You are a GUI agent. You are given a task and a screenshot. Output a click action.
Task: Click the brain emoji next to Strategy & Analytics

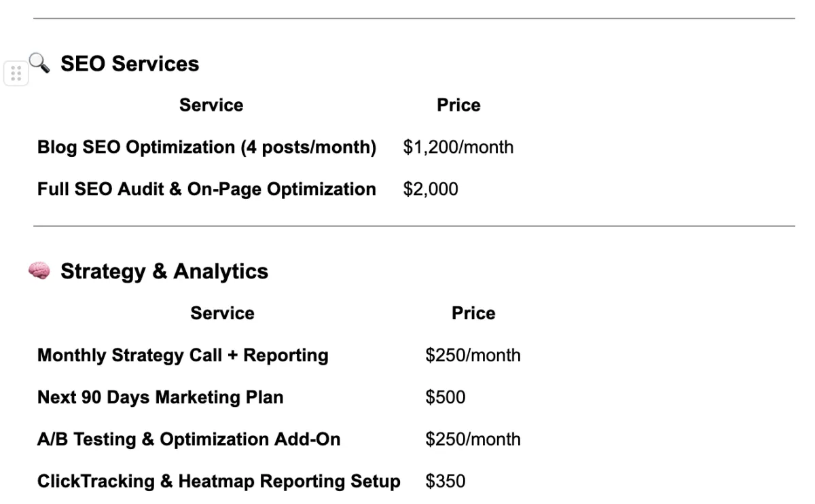39,271
